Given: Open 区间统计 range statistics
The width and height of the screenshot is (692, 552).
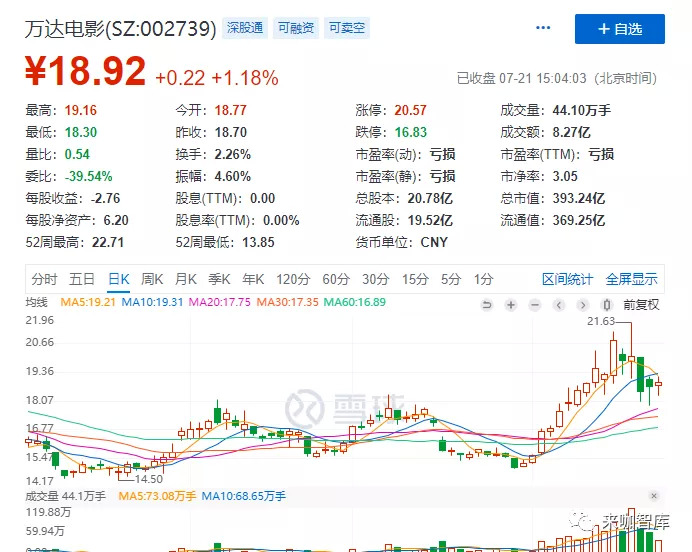Looking at the screenshot, I should coord(568,279).
